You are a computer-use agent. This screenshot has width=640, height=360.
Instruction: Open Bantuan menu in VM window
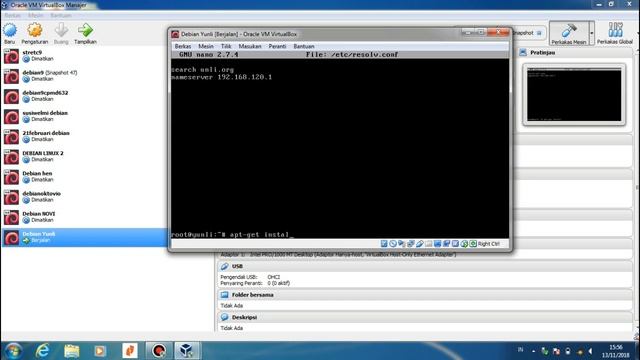304,46
